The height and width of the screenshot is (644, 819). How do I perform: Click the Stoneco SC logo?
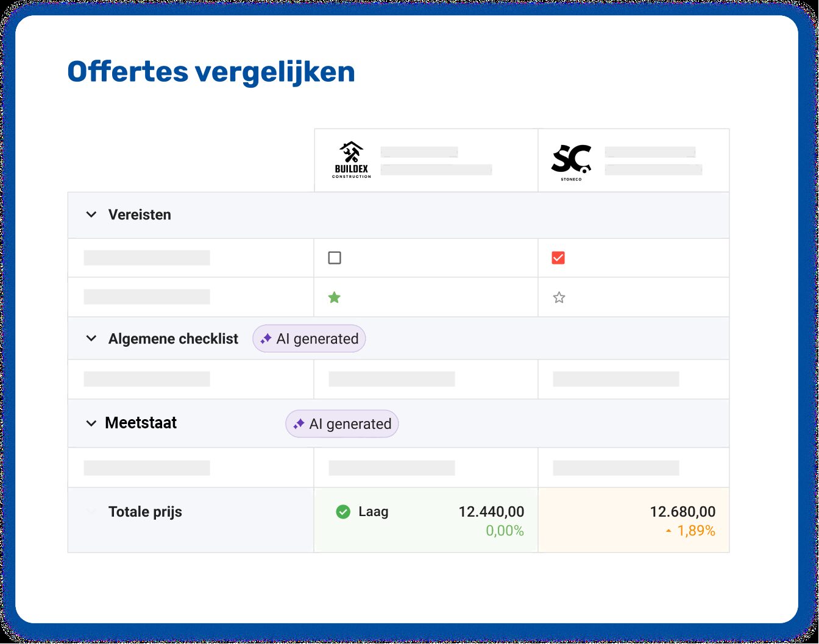[x=571, y=162]
